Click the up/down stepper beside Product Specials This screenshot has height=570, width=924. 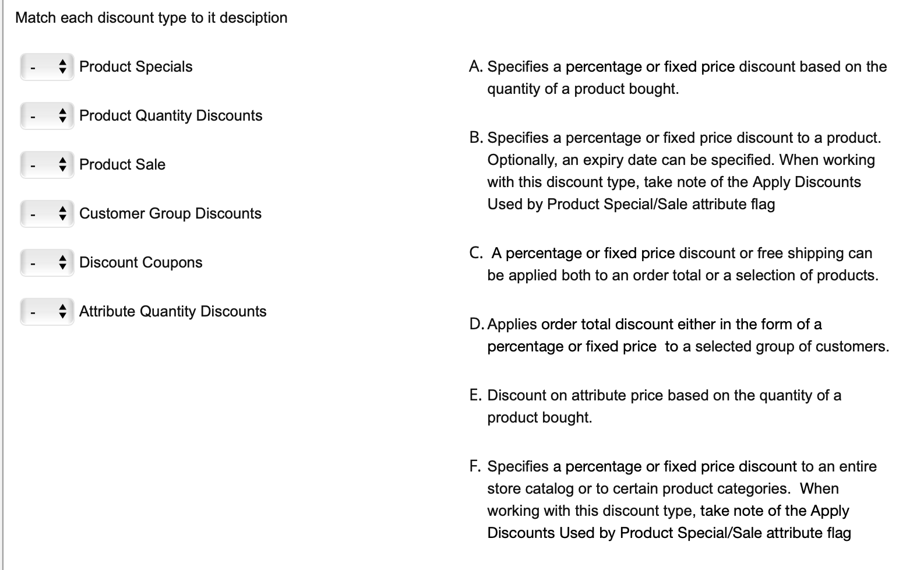point(63,66)
